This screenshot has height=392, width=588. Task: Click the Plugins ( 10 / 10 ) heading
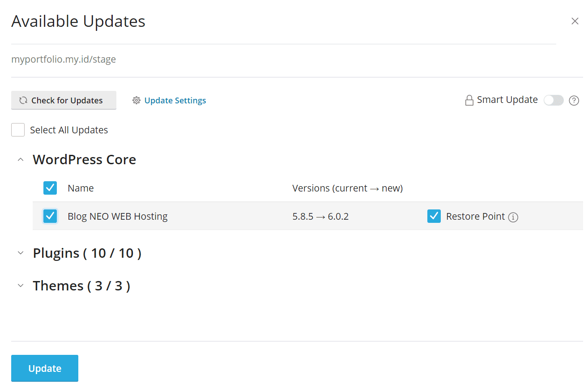point(87,253)
